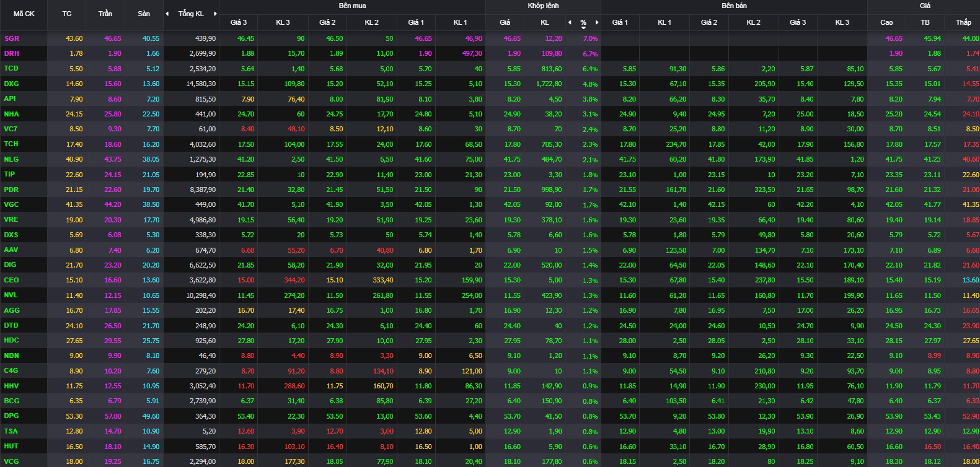Click CEO low price 13.60
The height and width of the screenshot is (467, 980).
[x=971, y=280]
